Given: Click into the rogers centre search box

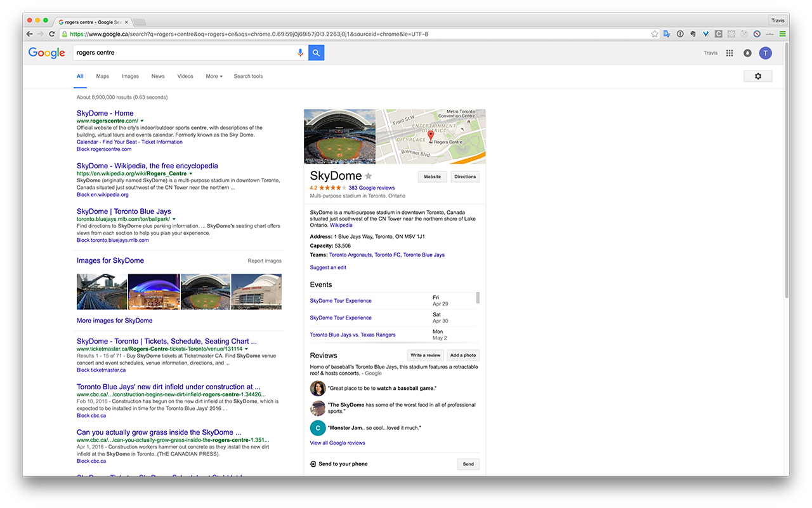Looking at the screenshot, I should 184,53.
